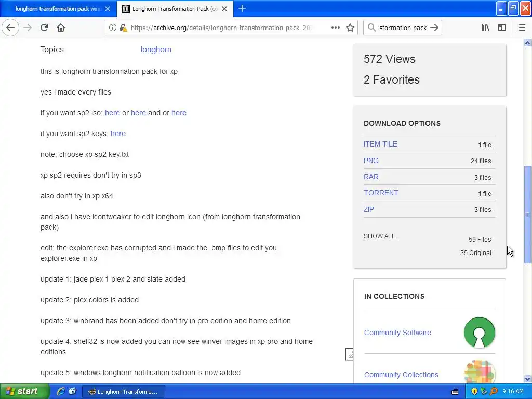This screenshot has height=399, width=532.
Task: Click the Community Collections colorful thumbnail
Action: 480,372
